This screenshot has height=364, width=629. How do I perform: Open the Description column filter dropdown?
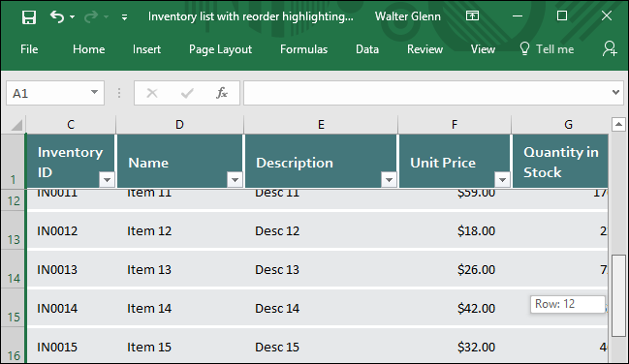point(389,180)
